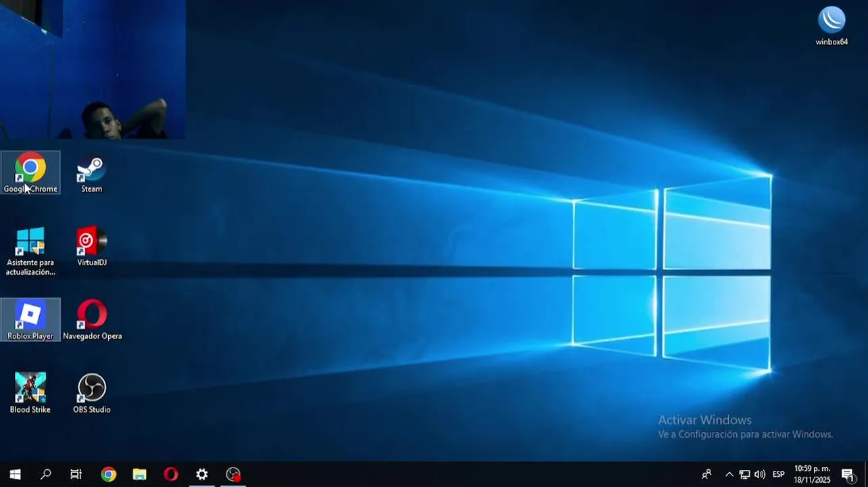Click the Navegador Opera desktop icon
This screenshot has height=487, width=868.
pyautogui.click(x=92, y=319)
